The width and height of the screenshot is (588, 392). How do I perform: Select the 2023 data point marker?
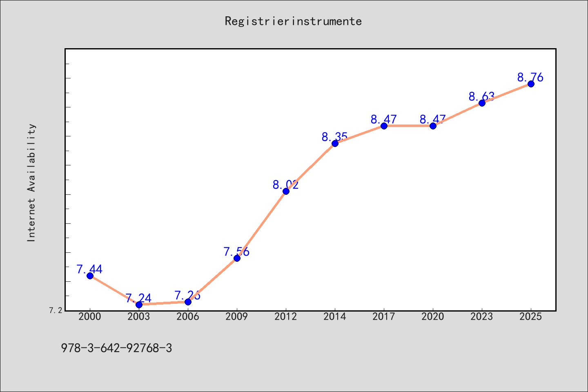[x=482, y=103]
